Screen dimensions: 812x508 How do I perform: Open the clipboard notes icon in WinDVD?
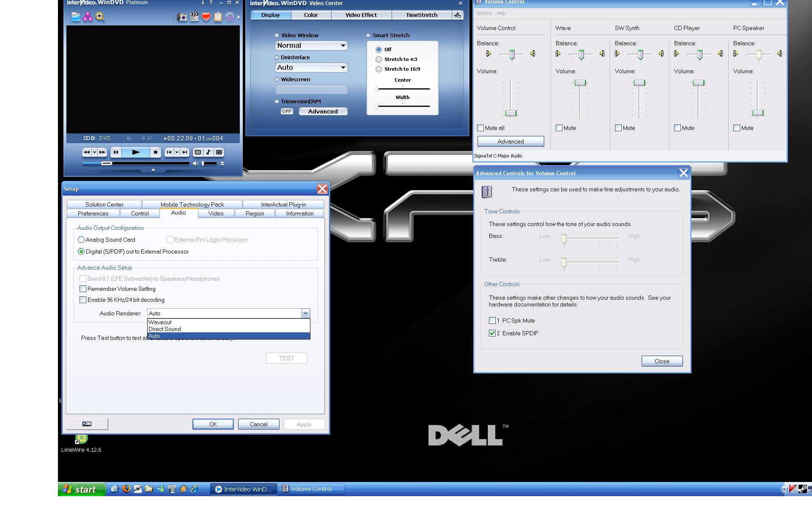pos(218,17)
